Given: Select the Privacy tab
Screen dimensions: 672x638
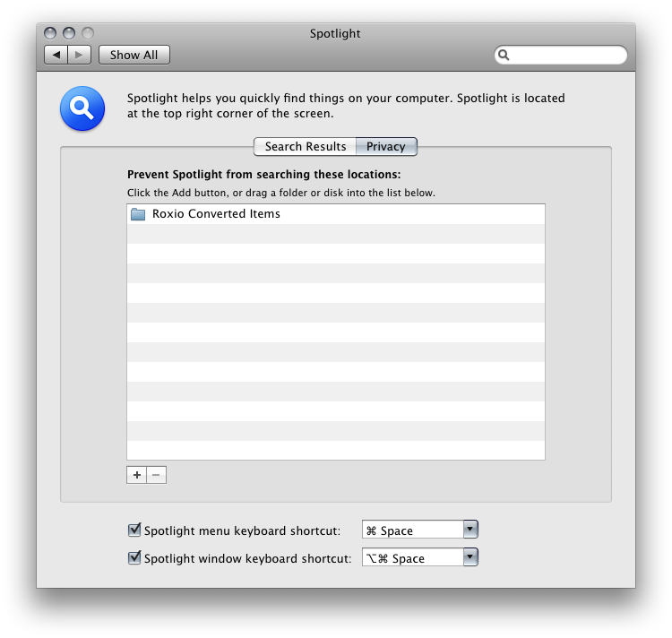Looking at the screenshot, I should [386, 147].
